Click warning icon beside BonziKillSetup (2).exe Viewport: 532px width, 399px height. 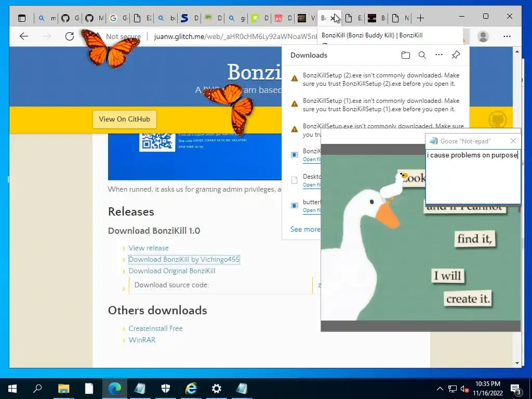point(295,79)
